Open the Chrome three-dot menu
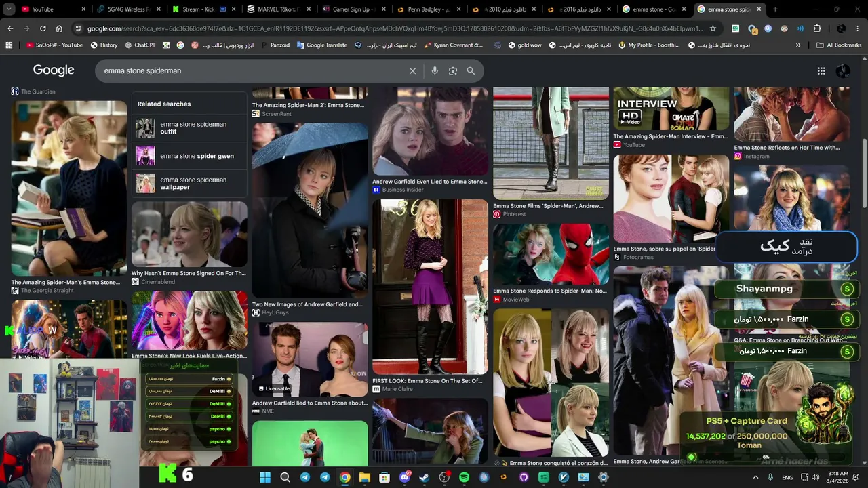Viewport: 868px width, 488px height. (x=858, y=28)
